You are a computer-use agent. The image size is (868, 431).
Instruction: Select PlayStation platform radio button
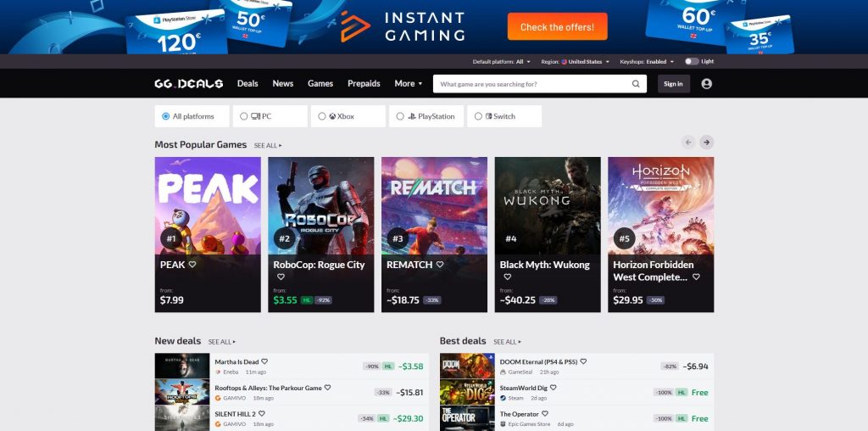[400, 116]
